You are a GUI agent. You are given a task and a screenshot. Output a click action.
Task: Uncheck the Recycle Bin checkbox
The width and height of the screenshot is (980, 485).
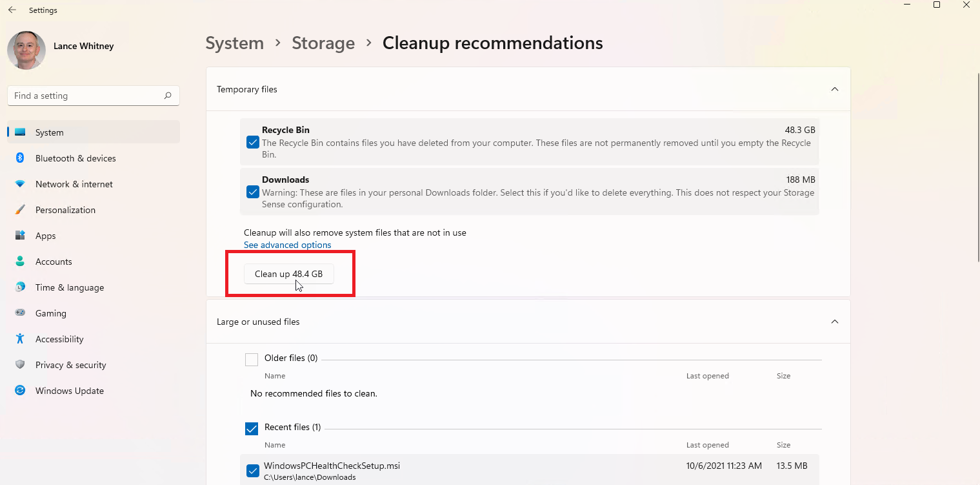coord(253,142)
